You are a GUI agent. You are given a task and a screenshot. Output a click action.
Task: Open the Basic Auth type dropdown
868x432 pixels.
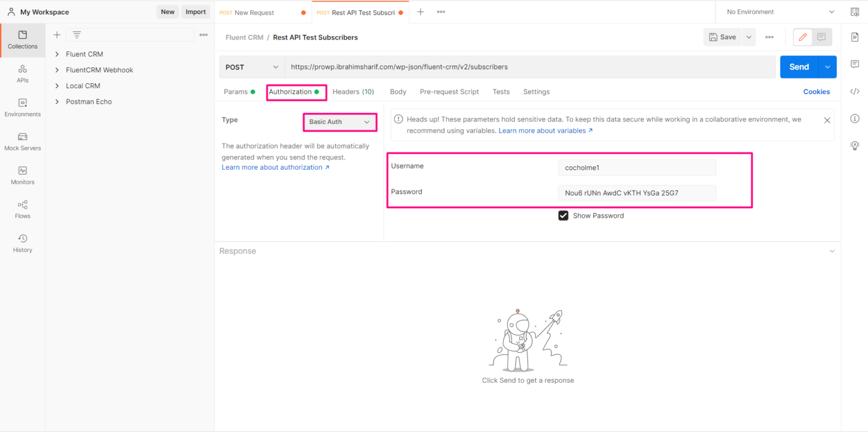click(x=339, y=122)
